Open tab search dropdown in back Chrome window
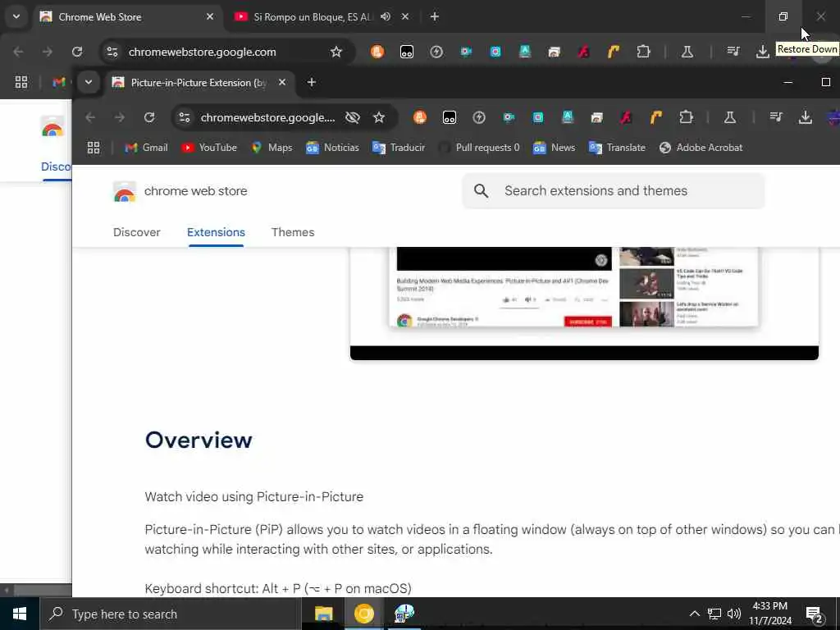 (16, 16)
